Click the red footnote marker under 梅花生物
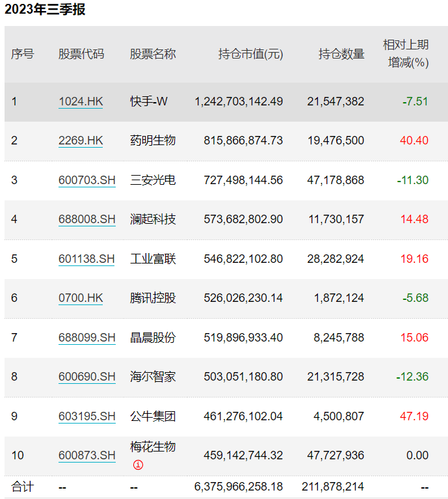 coord(137,465)
